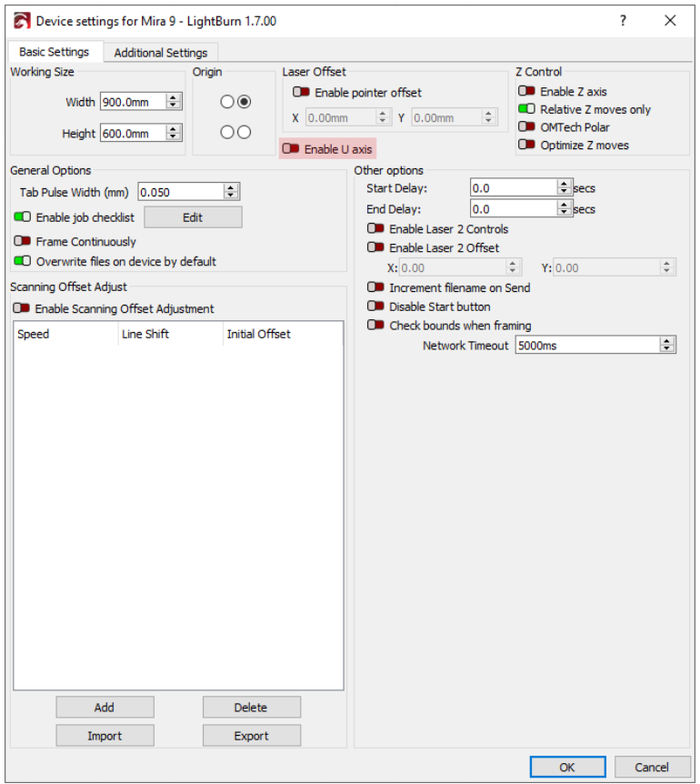Select the top-right origin radio button
Screen dimensions: 700x784
pos(244,102)
